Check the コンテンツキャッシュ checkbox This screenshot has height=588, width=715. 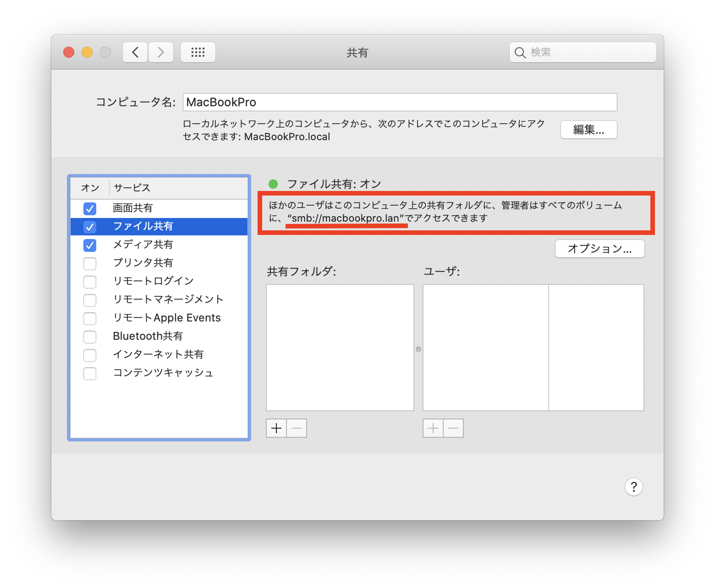click(x=90, y=374)
